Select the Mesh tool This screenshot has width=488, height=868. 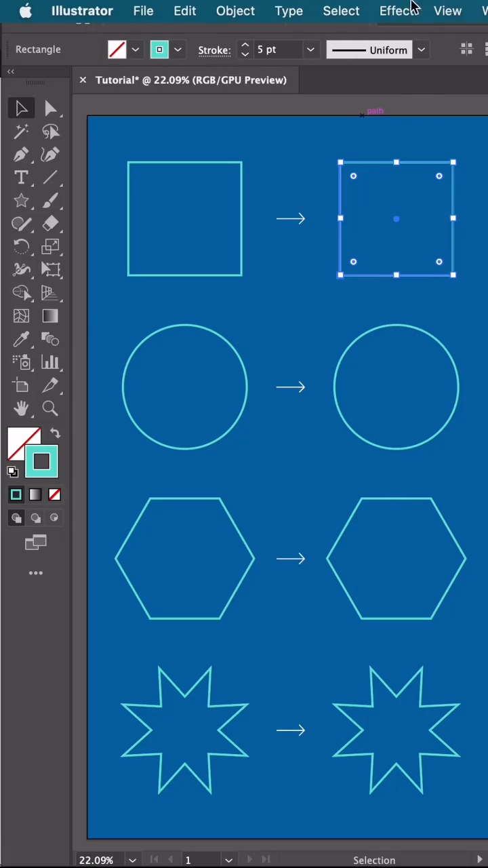[x=21, y=316]
